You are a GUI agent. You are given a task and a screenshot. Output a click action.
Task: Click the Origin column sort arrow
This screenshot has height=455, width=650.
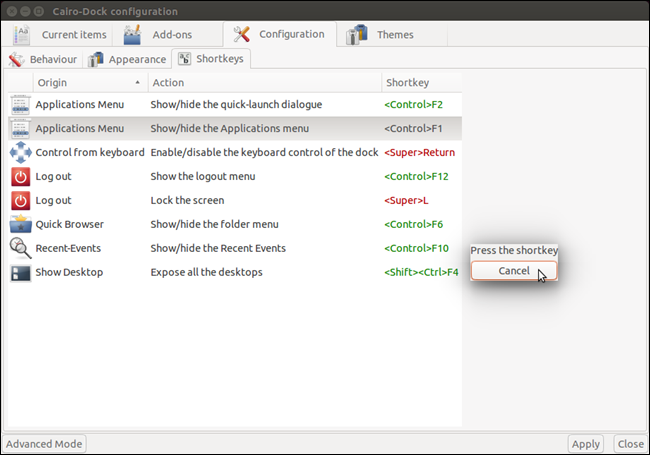138,82
